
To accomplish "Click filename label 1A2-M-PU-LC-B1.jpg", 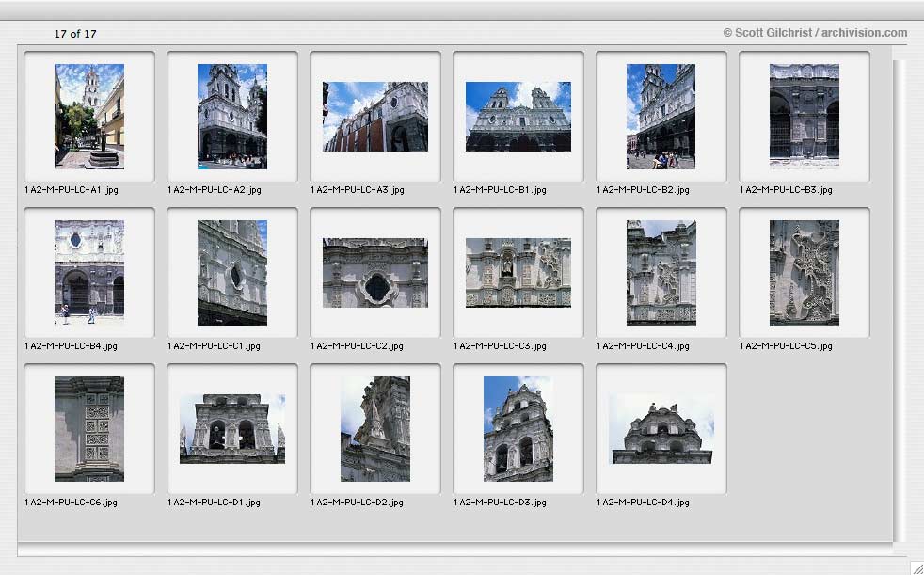I will [x=501, y=190].
